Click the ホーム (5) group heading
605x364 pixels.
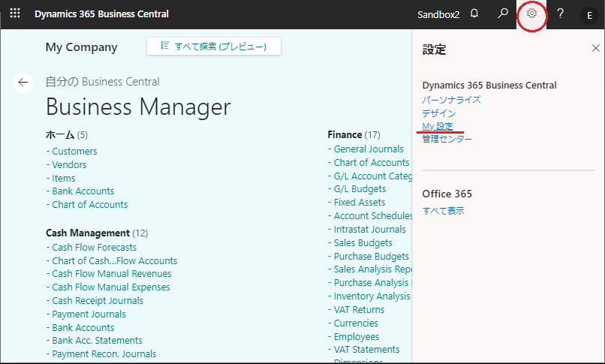(67, 134)
